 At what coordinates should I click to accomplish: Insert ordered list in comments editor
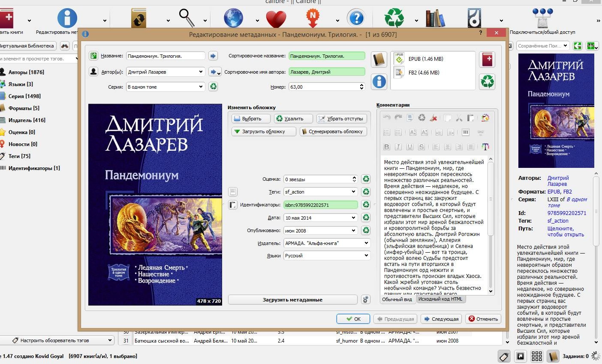click(386, 132)
